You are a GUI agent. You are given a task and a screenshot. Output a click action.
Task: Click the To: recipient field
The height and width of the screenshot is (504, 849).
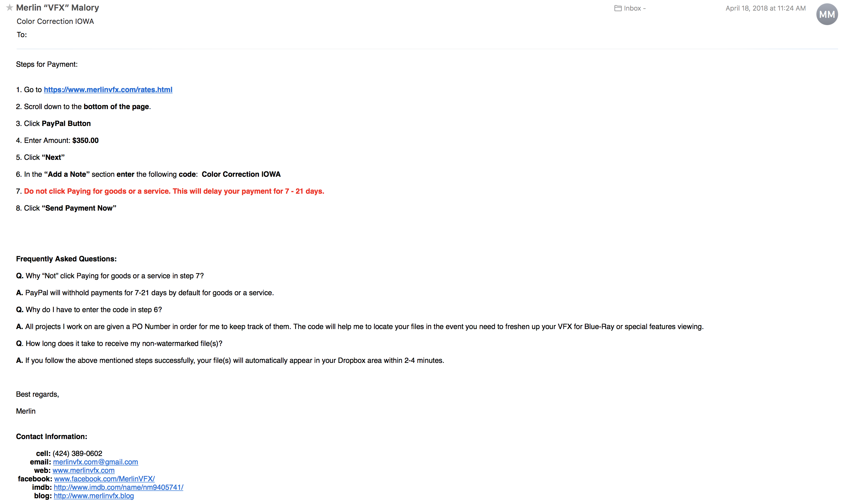[x=22, y=35]
